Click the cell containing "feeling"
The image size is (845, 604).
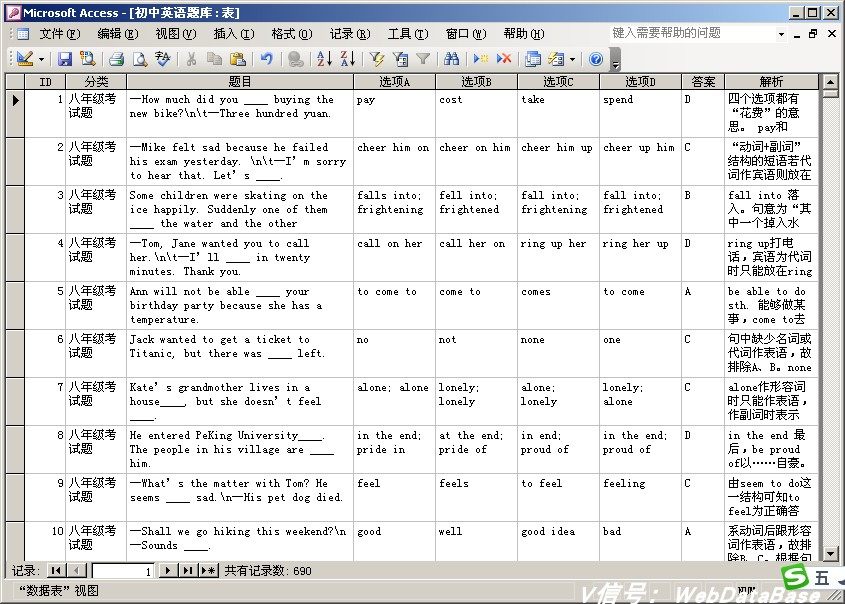click(640, 497)
